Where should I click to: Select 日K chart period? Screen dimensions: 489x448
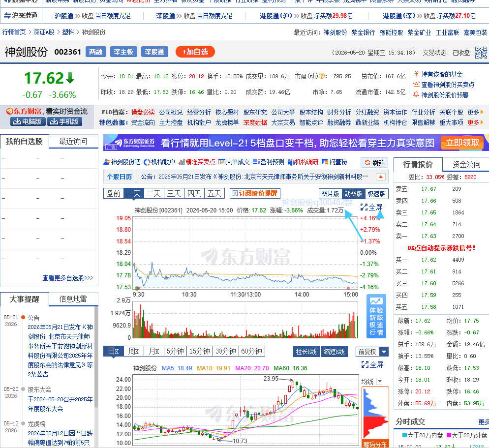coord(114,351)
